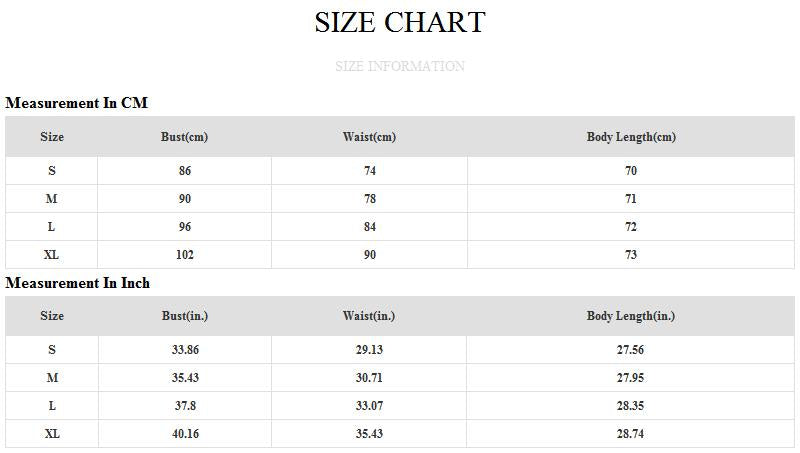Select the 102 bust value for XL
Image resolution: width=800 pixels, height=453 pixels.
184,255
